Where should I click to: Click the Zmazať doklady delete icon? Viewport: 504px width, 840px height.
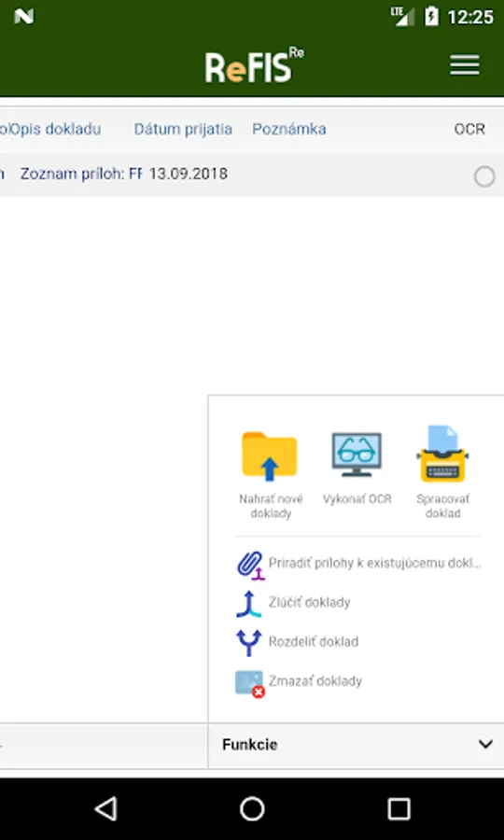249,684
